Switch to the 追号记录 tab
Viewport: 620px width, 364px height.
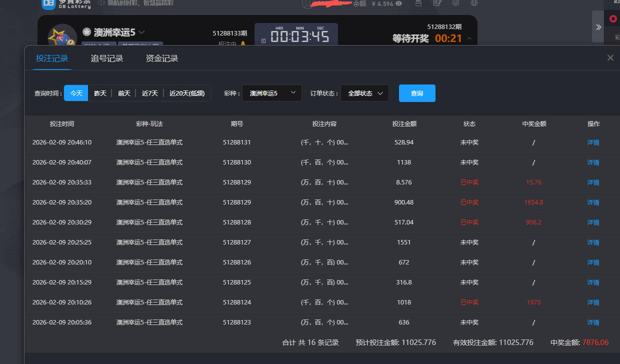(107, 58)
